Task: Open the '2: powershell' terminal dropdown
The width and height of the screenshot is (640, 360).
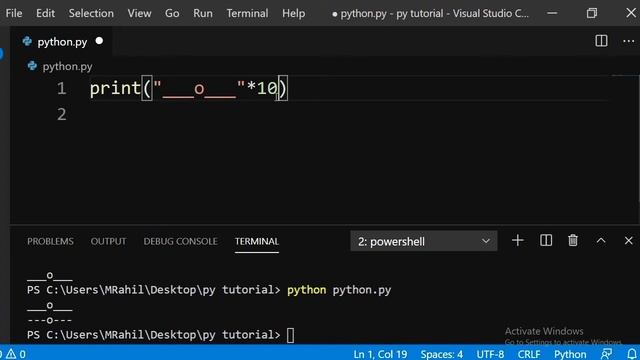Action: click(x=424, y=241)
